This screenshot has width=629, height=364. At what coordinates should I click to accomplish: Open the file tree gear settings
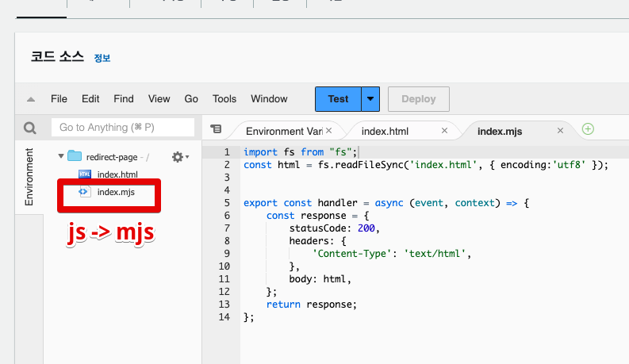point(180,157)
